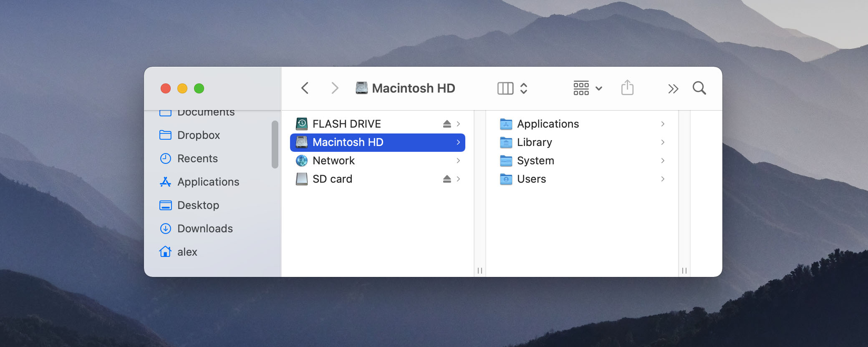Click the house icon next to alex
868x347 pixels.
point(165,251)
